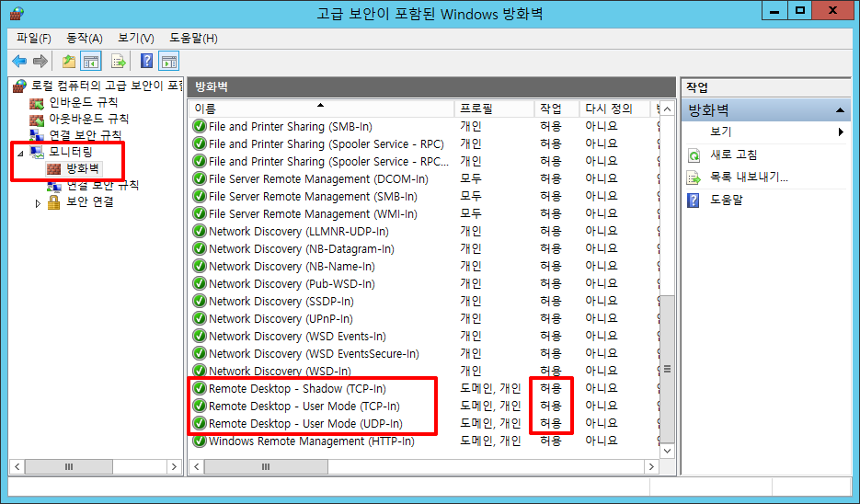Sort by the 작업 column header
This screenshot has width=860, height=504.
click(556, 109)
